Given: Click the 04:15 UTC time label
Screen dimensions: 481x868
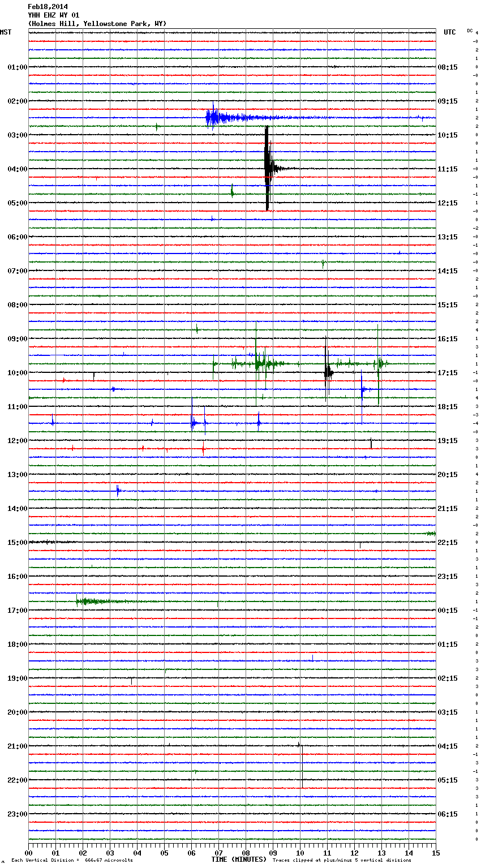Looking at the screenshot, I should pyautogui.click(x=448, y=746).
